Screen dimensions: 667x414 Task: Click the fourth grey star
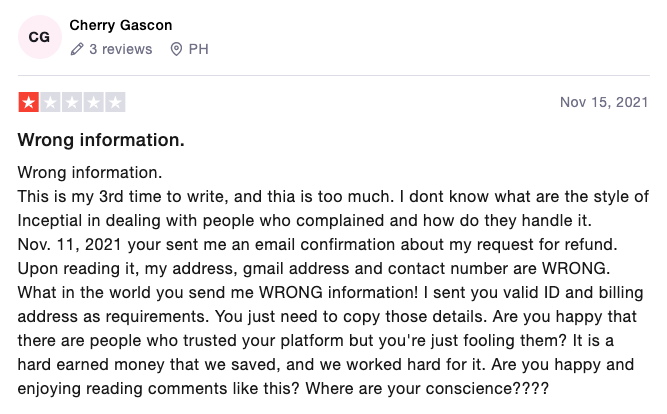click(94, 102)
